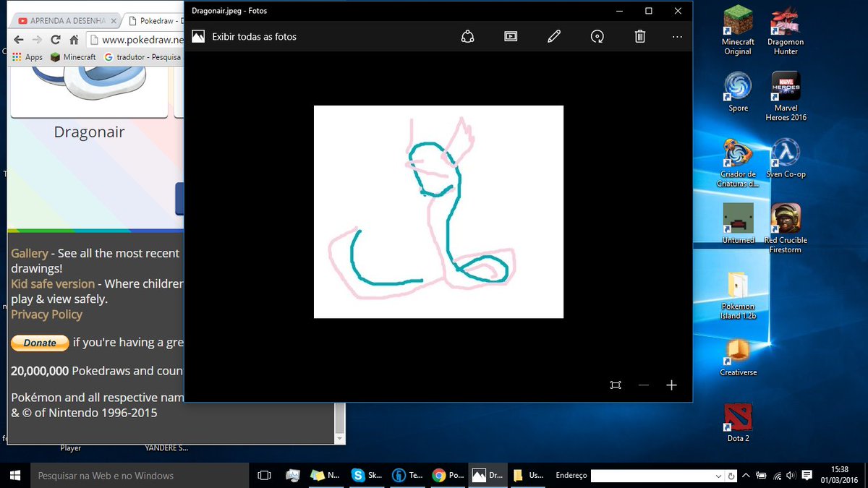Delete the photo with trash icon
868x488 pixels.
point(639,37)
